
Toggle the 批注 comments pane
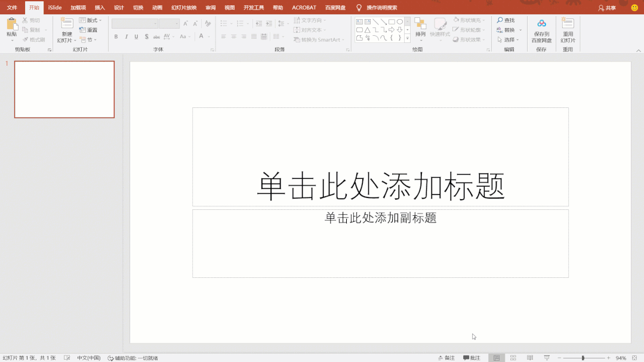tap(472, 358)
